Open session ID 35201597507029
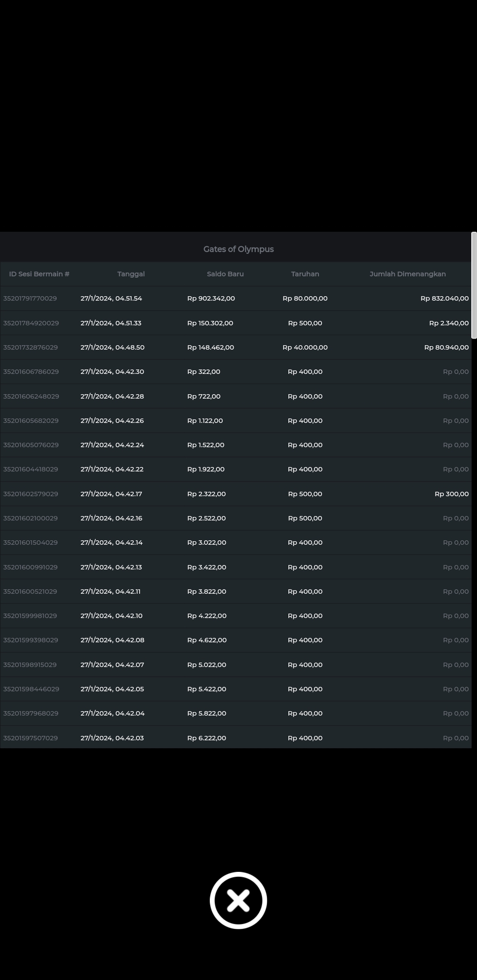This screenshot has width=477, height=980. pyautogui.click(x=30, y=738)
